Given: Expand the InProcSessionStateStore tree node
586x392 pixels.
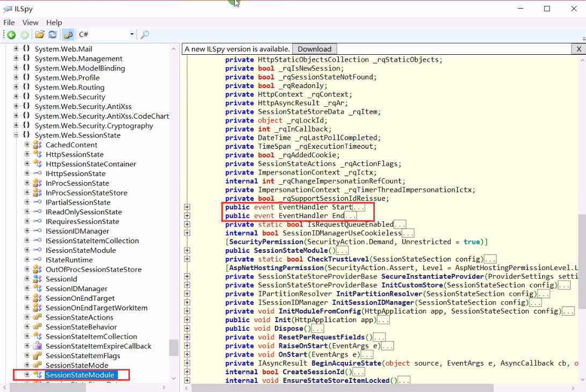Looking at the screenshot, I should click(27, 192).
